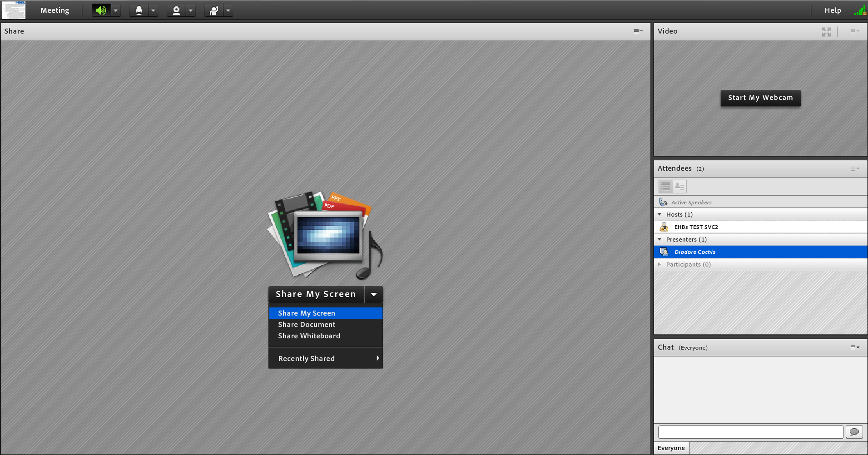Click the host icon beside EHBs TEST SVC2

pos(664,227)
